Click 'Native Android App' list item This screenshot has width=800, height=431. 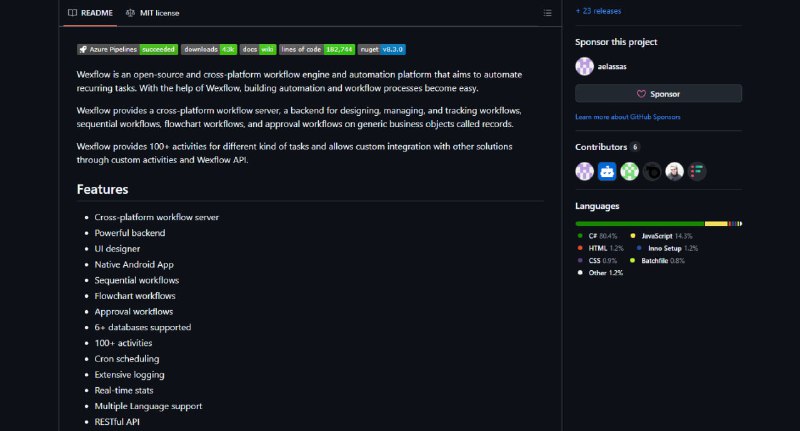tap(134, 265)
